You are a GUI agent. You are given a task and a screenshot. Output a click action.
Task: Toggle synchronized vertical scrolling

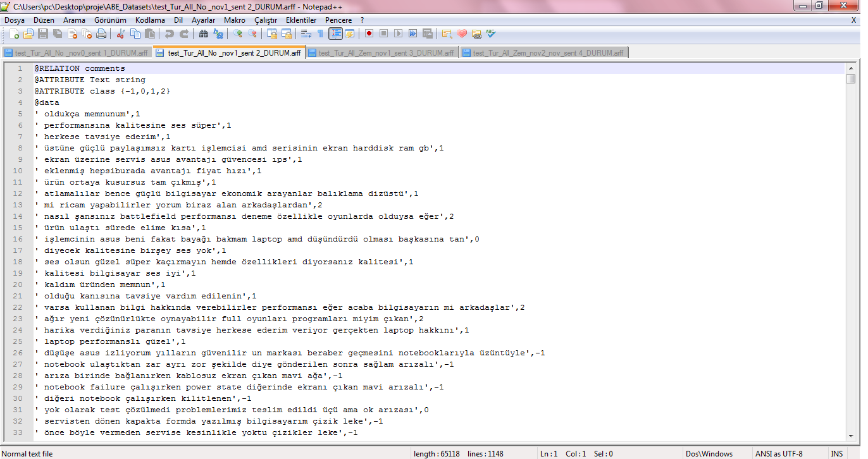click(271, 34)
